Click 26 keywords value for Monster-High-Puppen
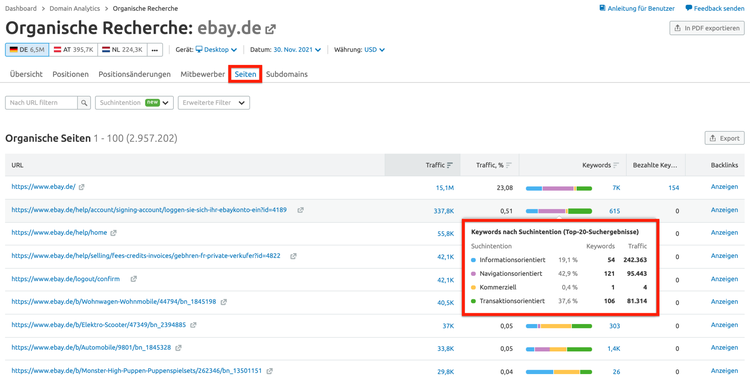The width and height of the screenshot is (750, 383). pyautogui.click(x=617, y=372)
